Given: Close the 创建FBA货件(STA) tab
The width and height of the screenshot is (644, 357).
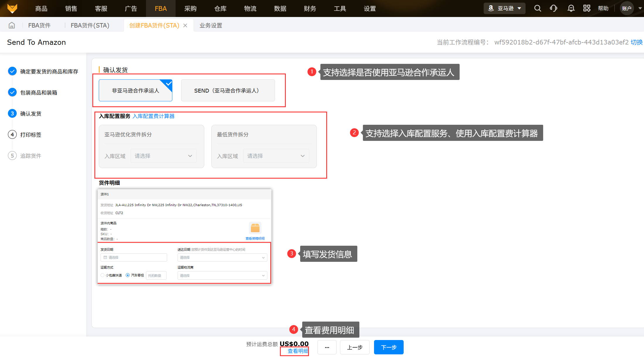Looking at the screenshot, I should pyautogui.click(x=185, y=25).
